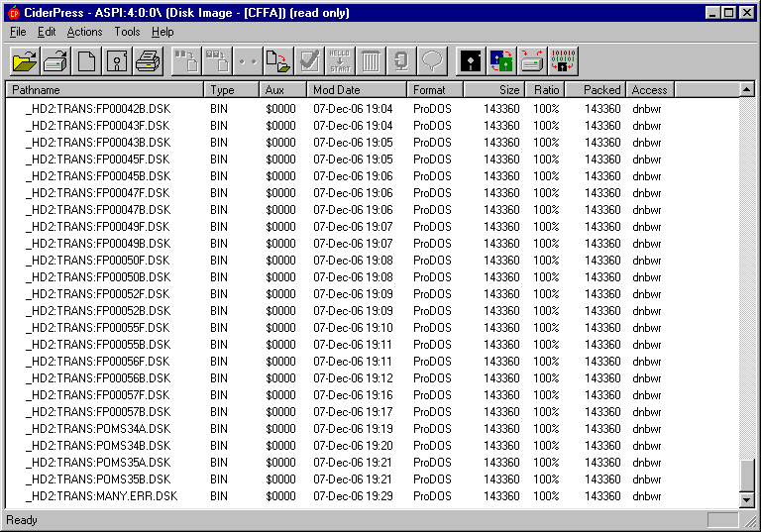This screenshot has height=532, width=761.
Task: Click the Print printer icon
Action: pyautogui.click(x=147, y=61)
